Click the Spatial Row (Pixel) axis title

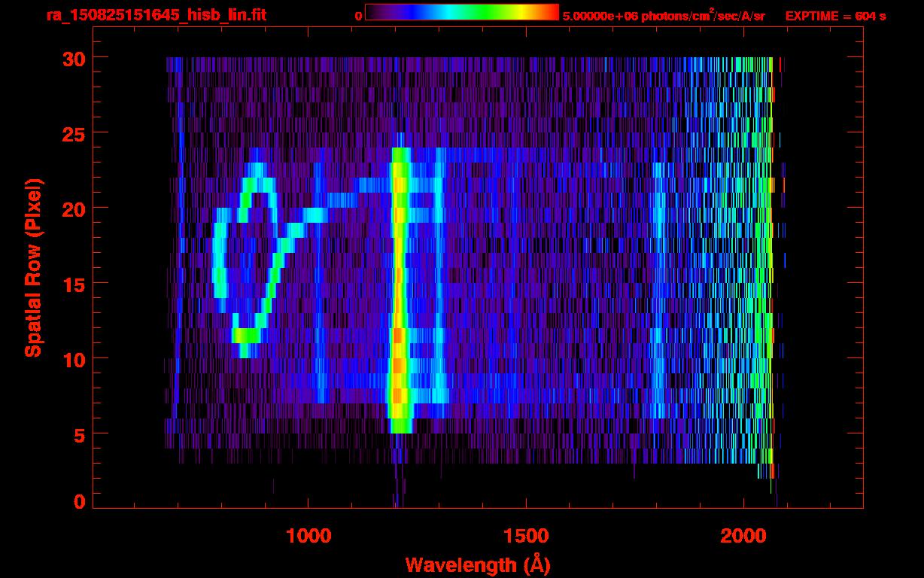(x=33, y=267)
